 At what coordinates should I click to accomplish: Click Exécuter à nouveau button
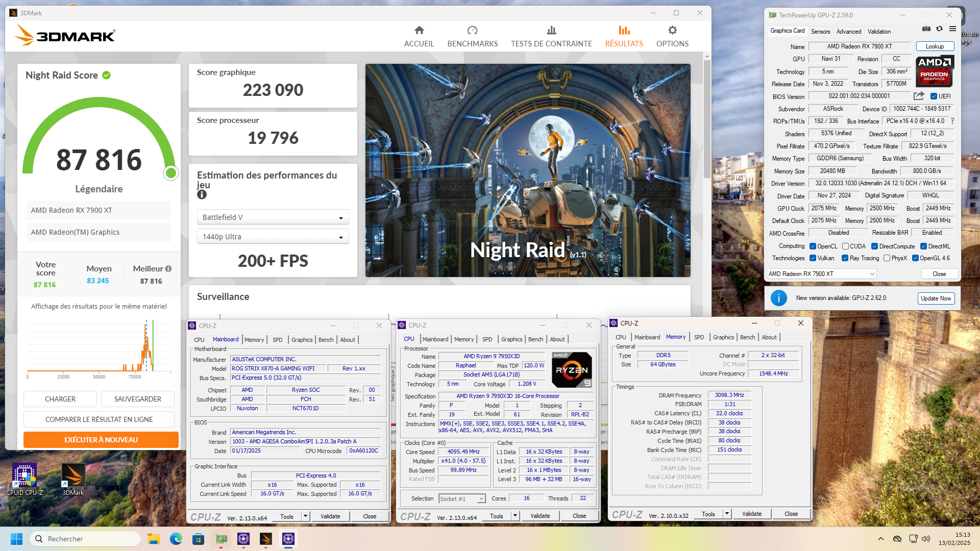click(x=101, y=440)
